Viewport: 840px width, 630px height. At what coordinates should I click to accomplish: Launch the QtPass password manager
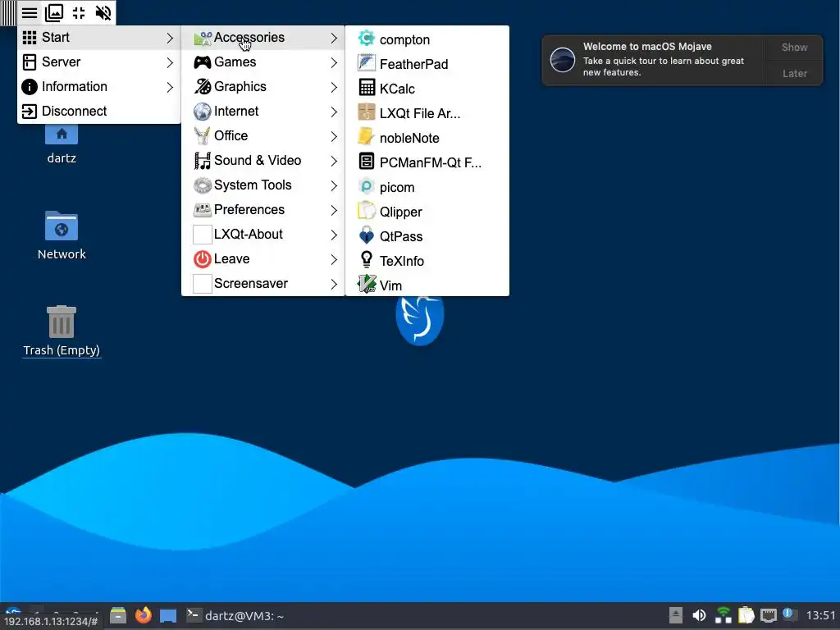427,237
